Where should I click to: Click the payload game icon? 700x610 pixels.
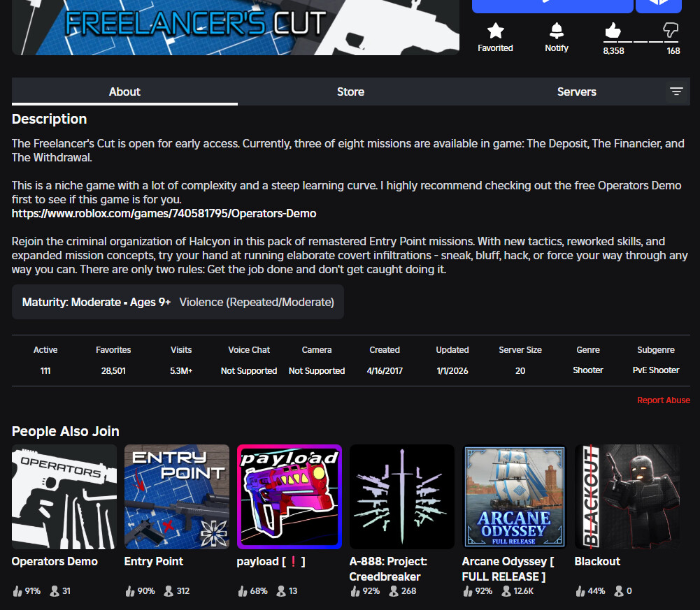tap(290, 497)
